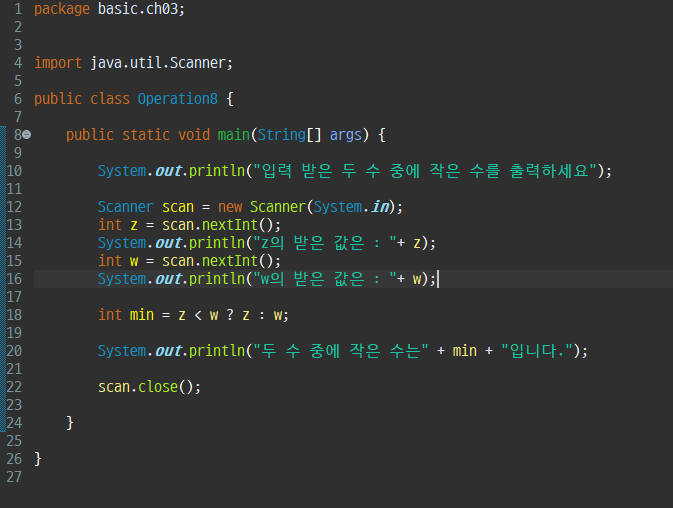Viewport: 673px width, 508px height.
Task: Click the Korean prompt string on line 10
Action: tap(424, 171)
